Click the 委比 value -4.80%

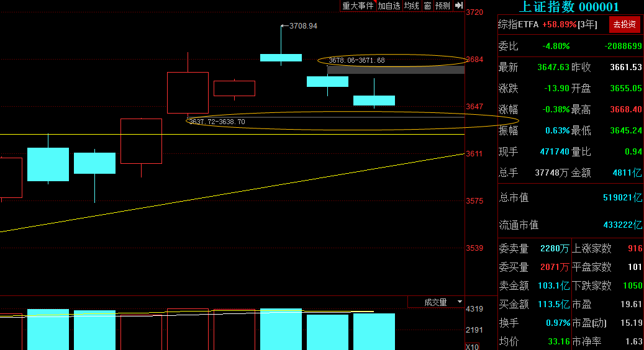click(x=556, y=46)
